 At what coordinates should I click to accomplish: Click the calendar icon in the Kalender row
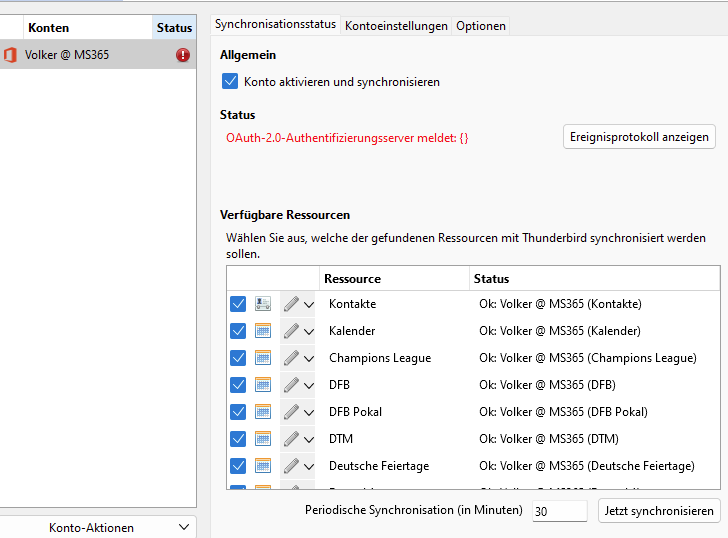pos(263,331)
